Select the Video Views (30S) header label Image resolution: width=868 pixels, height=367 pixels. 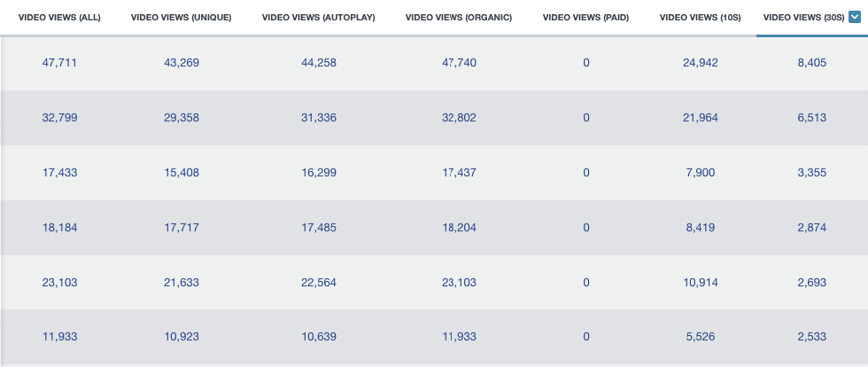(804, 18)
